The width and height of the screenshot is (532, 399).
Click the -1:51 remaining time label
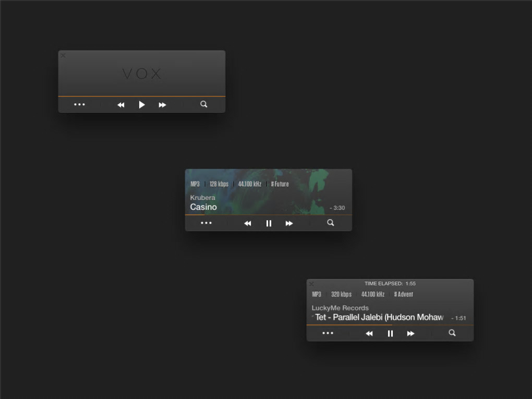pos(458,318)
